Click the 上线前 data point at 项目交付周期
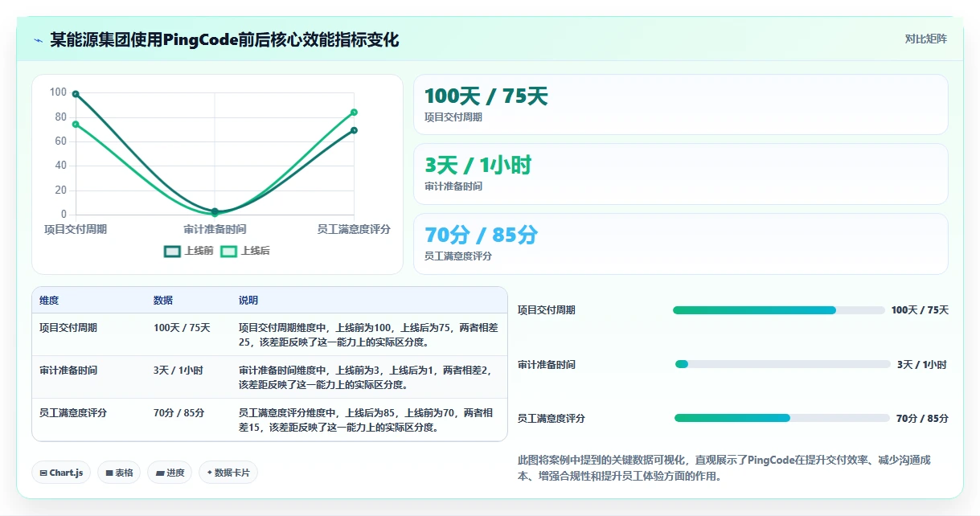Viewport: 980px width, 516px height. pos(76,94)
